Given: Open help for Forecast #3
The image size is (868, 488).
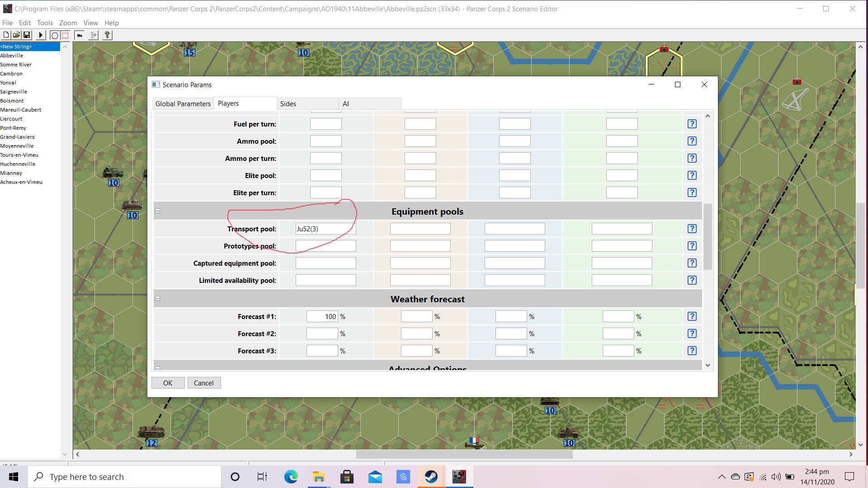Looking at the screenshot, I should click(x=692, y=351).
